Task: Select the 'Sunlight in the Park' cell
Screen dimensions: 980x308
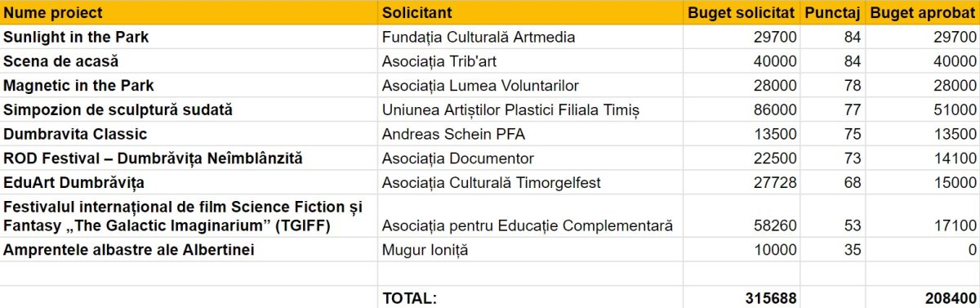Action: (x=189, y=37)
